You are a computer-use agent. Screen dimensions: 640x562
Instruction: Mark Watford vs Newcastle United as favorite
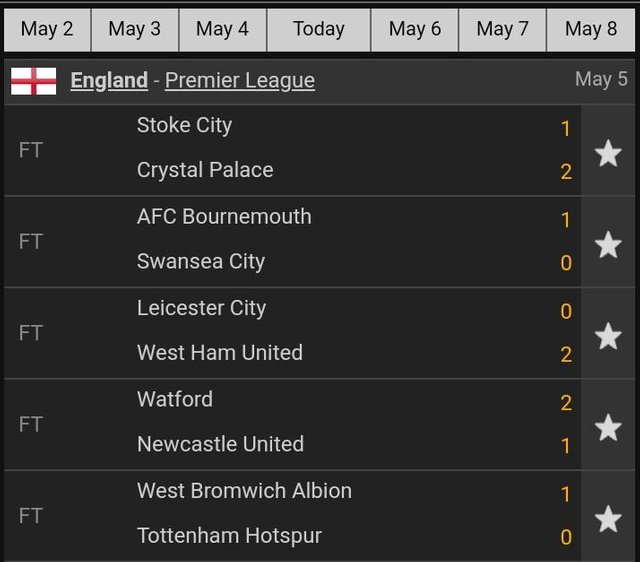pyautogui.click(x=608, y=428)
